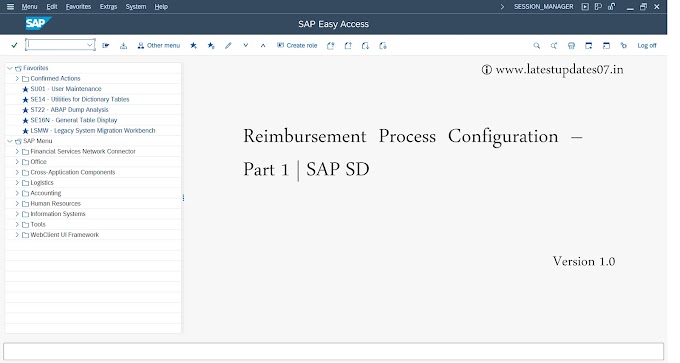The height and width of the screenshot is (363, 680).
Task: Open the Favorites menu in menu bar
Action: (x=78, y=7)
